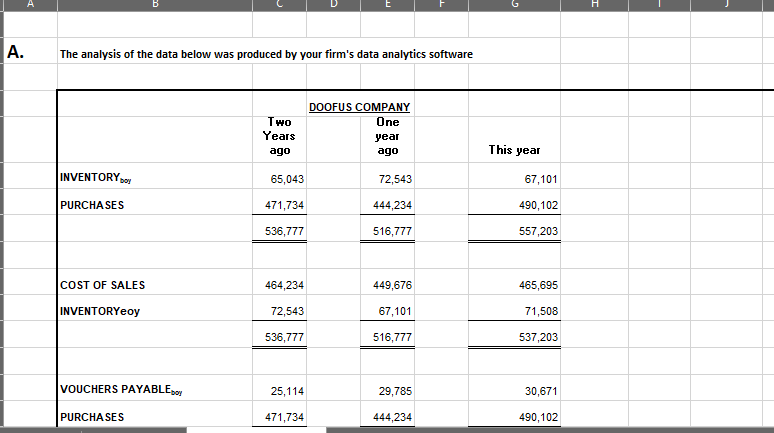774x433 pixels.
Task: Select column E by its header
Action: tap(387, 4)
